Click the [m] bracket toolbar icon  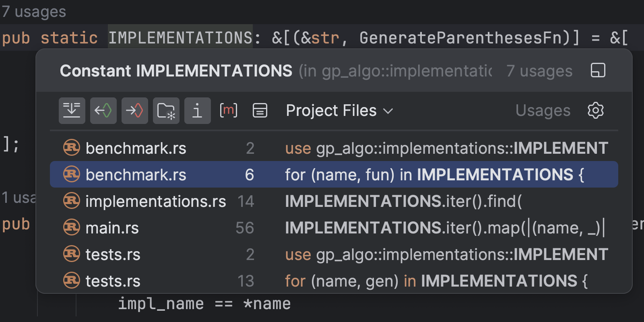coord(228,110)
